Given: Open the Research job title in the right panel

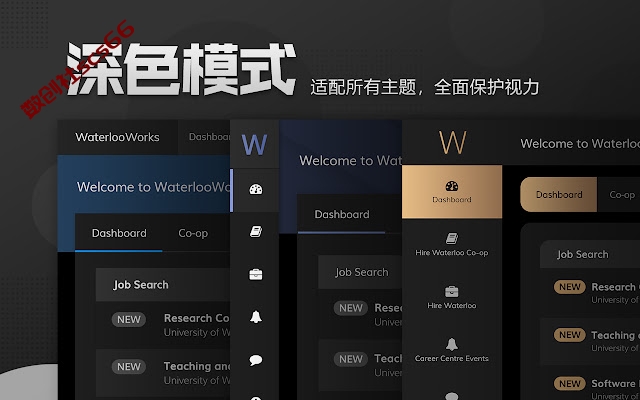Looking at the screenshot, I should (616, 287).
